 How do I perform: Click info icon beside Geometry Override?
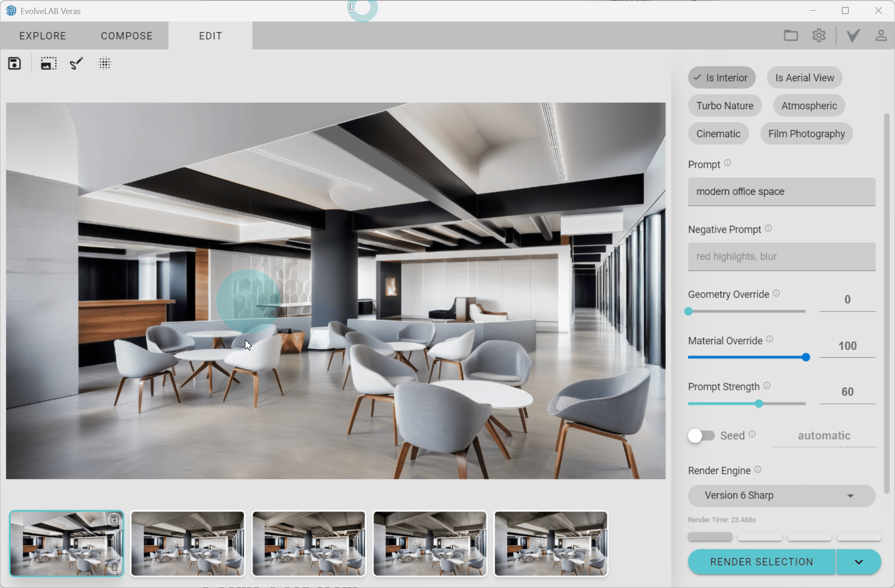[x=776, y=293]
